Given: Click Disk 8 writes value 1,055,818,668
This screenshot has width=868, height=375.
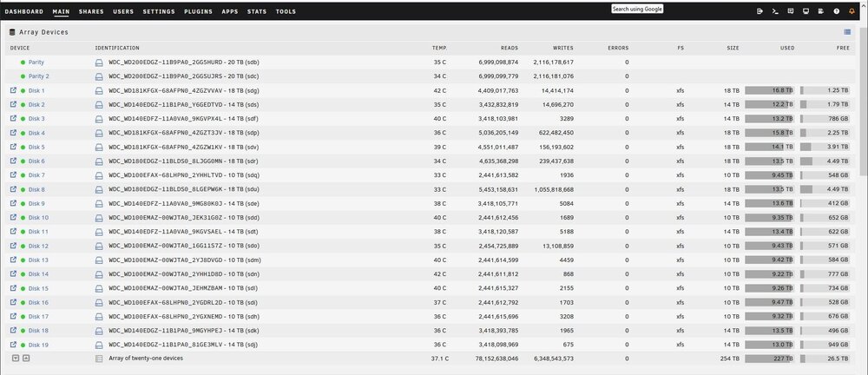Looking at the screenshot, I should (554, 189).
